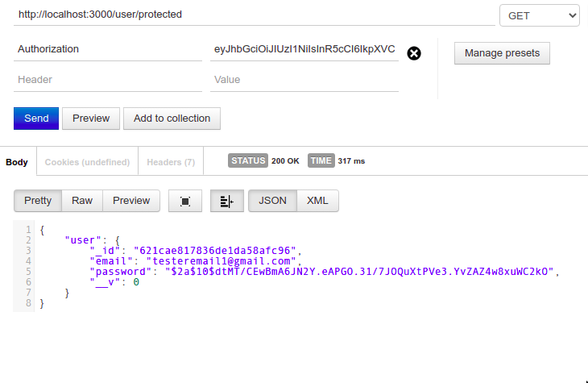Switch to Raw response view
The image size is (588, 383).
tap(82, 201)
